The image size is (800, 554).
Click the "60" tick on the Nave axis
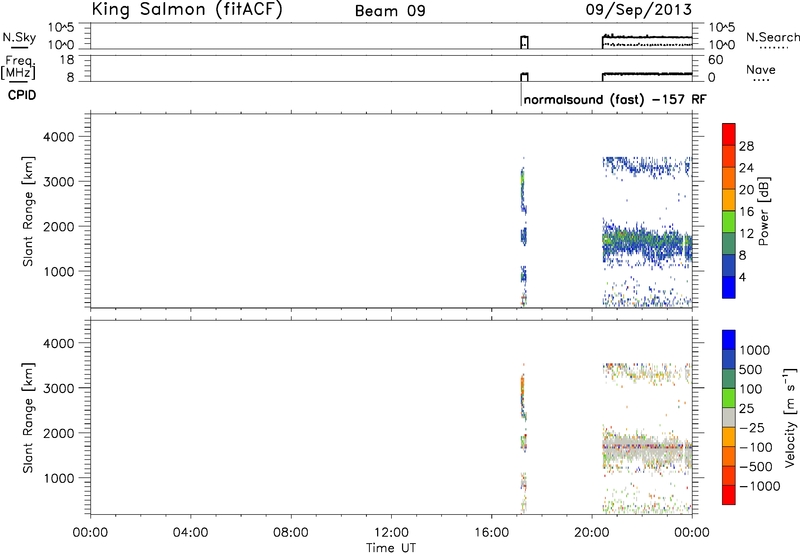point(715,60)
